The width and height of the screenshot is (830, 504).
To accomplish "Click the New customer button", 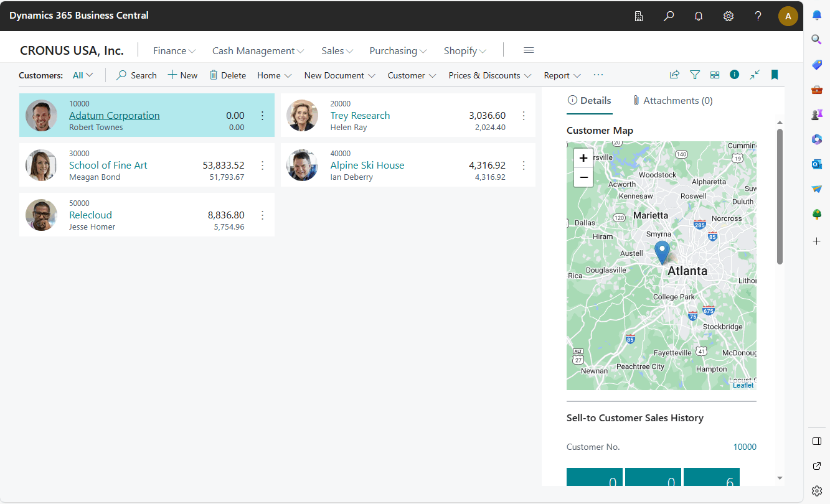I will pos(182,75).
